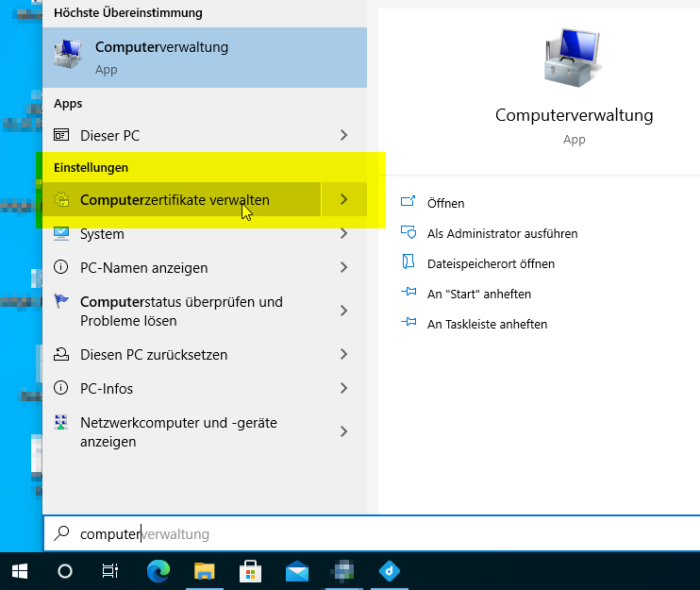Click Öffnen in the details pane

[445, 203]
